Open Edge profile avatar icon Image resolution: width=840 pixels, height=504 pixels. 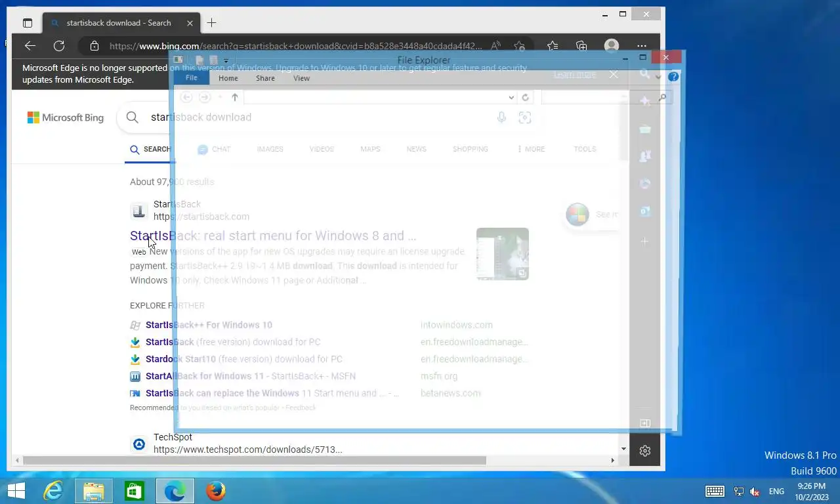[x=612, y=46]
